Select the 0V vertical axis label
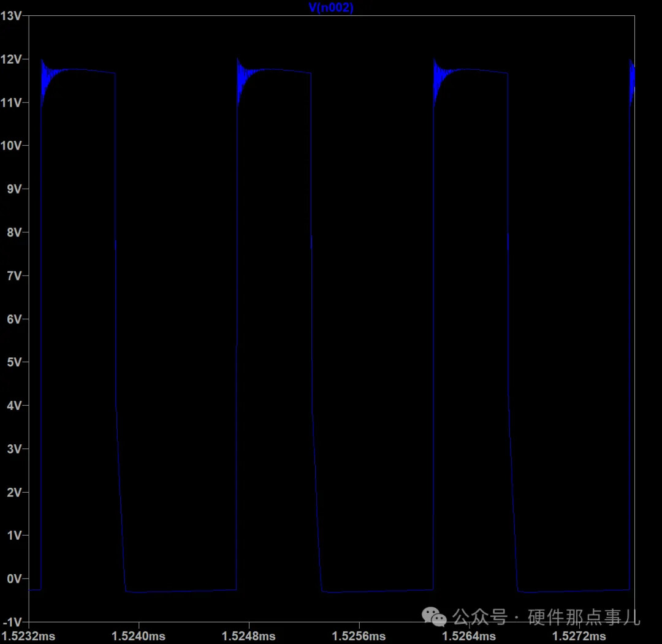The width and height of the screenshot is (662, 644). [13, 579]
